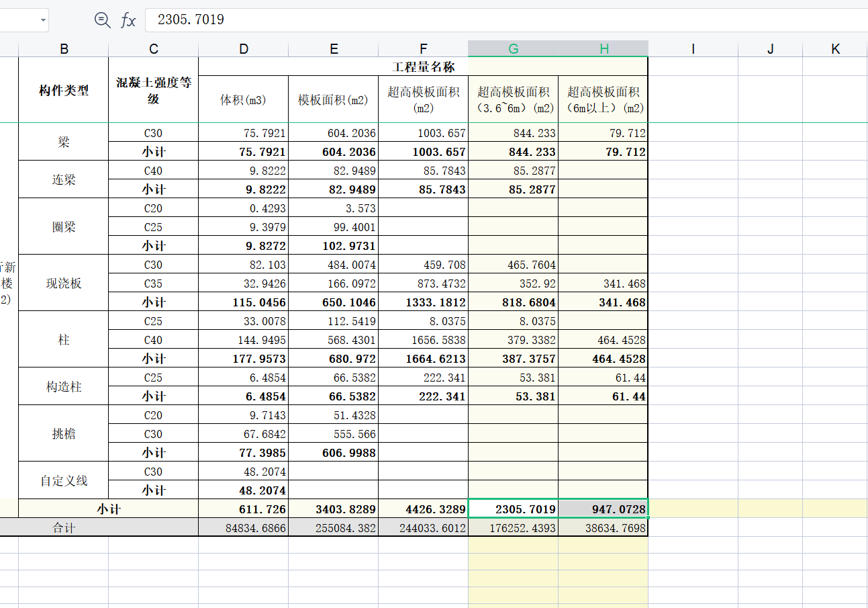The height and width of the screenshot is (608, 868).
Task: Select the 构造柱 component type cell
Action: [x=64, y=386]
